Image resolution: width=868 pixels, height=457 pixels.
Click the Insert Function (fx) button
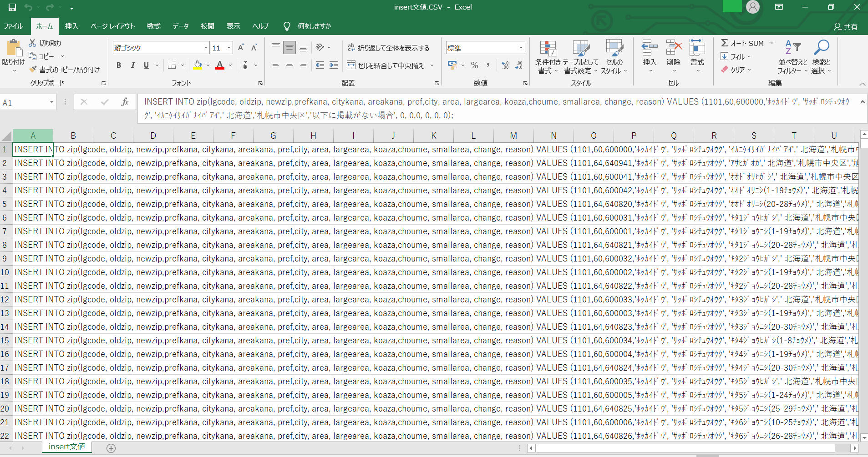click(x=125, y=102)
